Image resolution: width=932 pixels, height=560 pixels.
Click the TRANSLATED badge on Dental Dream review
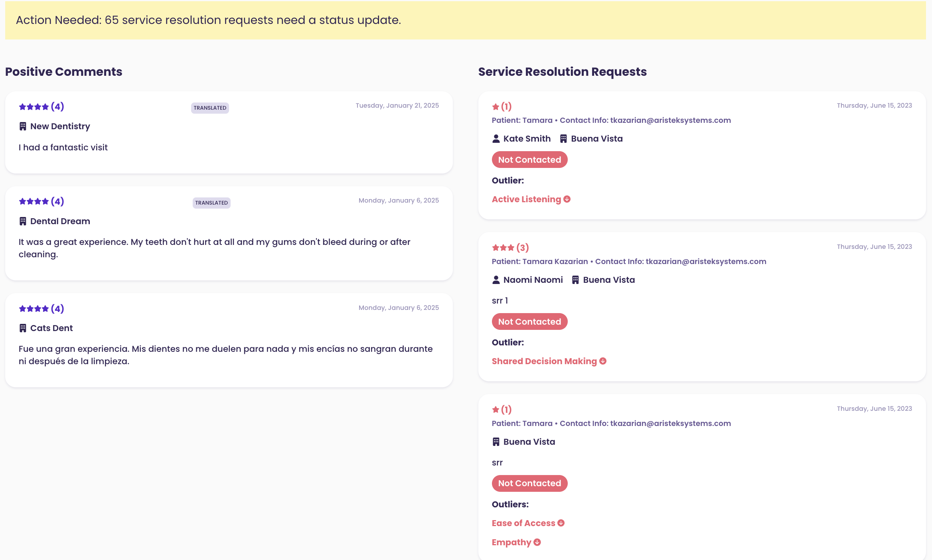coord(211,203)
